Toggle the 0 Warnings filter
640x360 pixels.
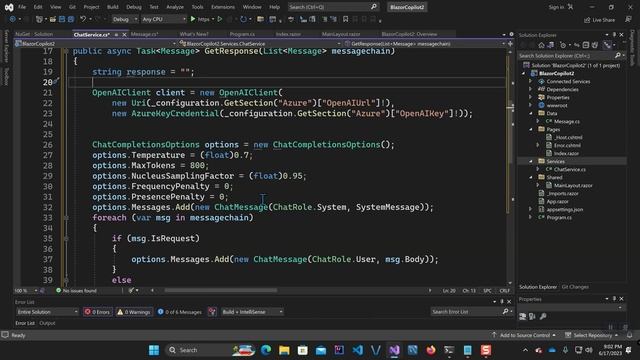pos(134,312)
